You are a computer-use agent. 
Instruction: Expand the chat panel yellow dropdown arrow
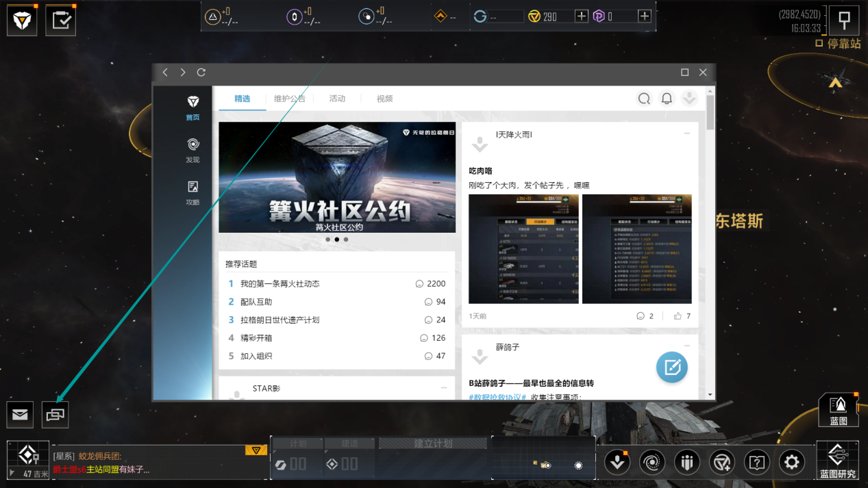pyautogui.click(x=256, y=450)
